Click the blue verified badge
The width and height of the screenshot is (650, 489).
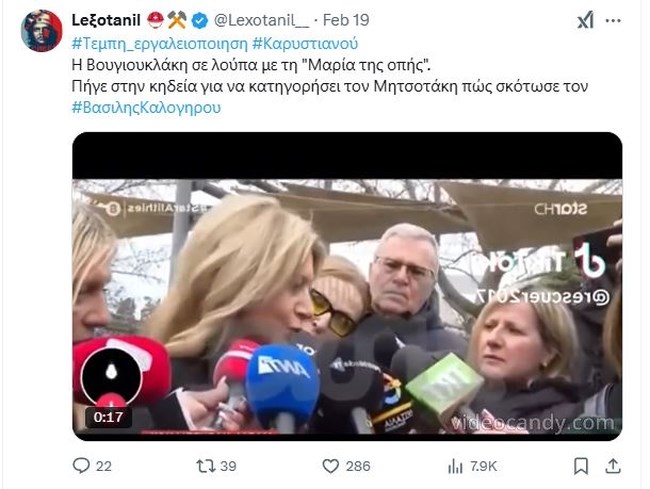200,21
